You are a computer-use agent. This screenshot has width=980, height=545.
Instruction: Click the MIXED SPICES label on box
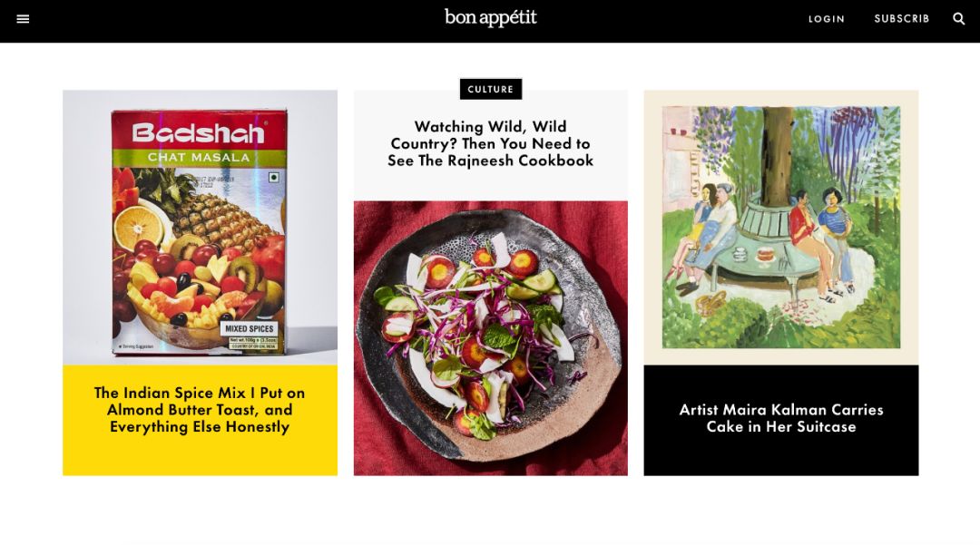(x=250, y=328)
